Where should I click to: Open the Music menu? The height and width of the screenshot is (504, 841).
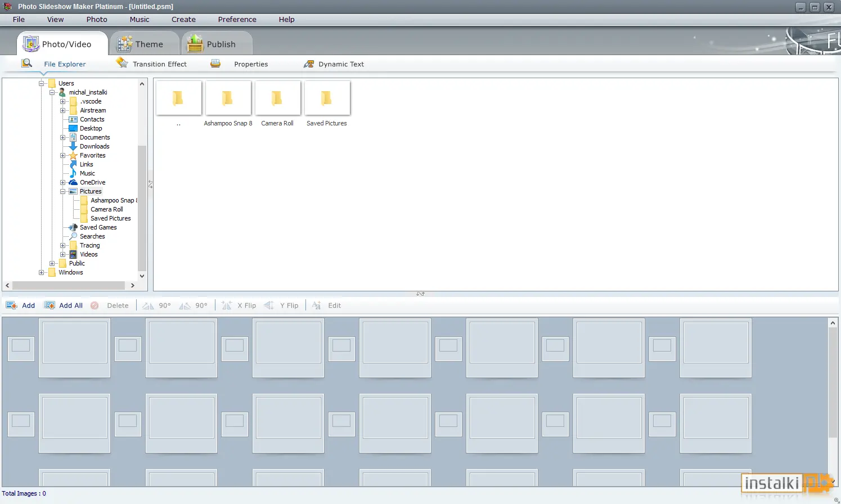tap(140, 19)
